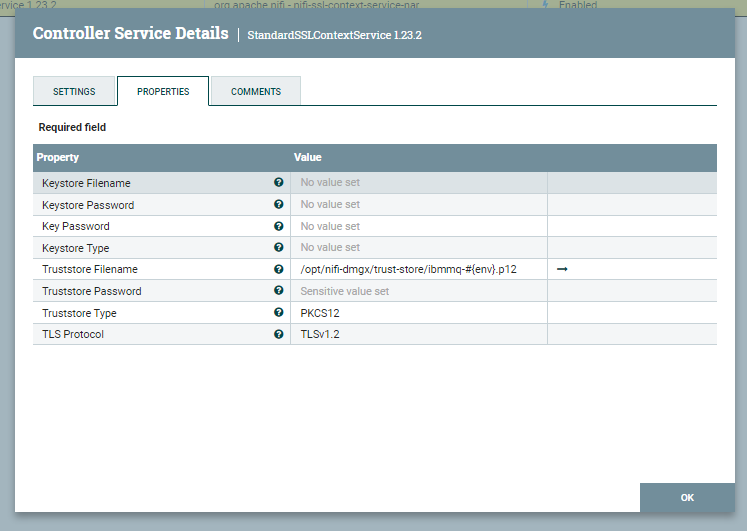Switch to the Settings tab

74,91
